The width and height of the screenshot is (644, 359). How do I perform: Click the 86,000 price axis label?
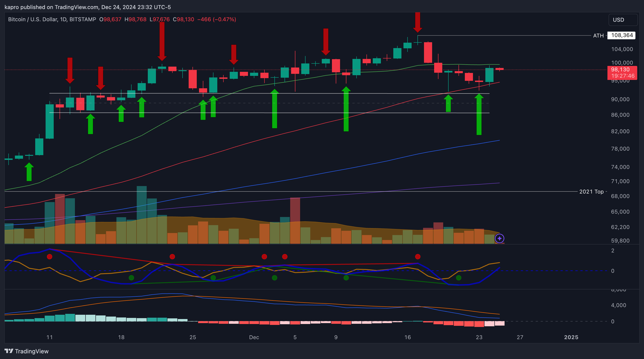[620, 115]
